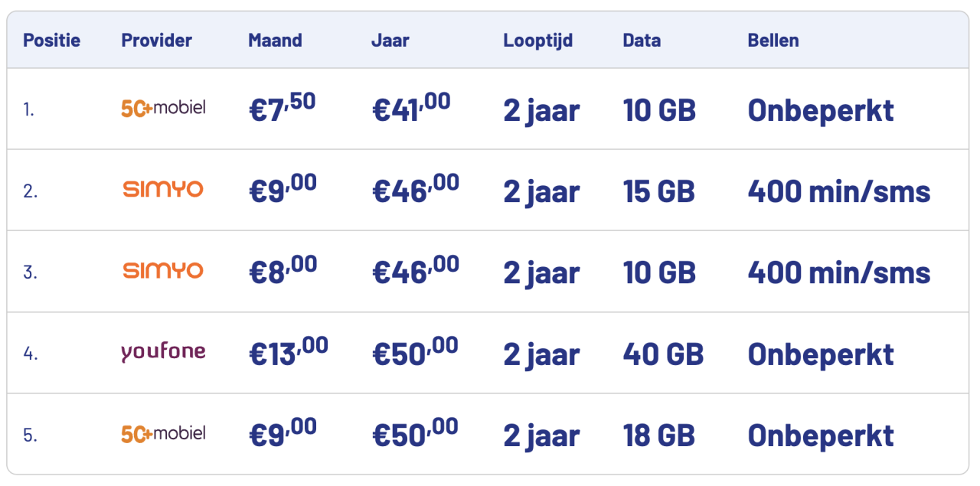Image resolution: width=980 pixels, height=486 pixels.
Task: Click the €8,00 monthly price for Simyo
Action: tap(283, 272)
